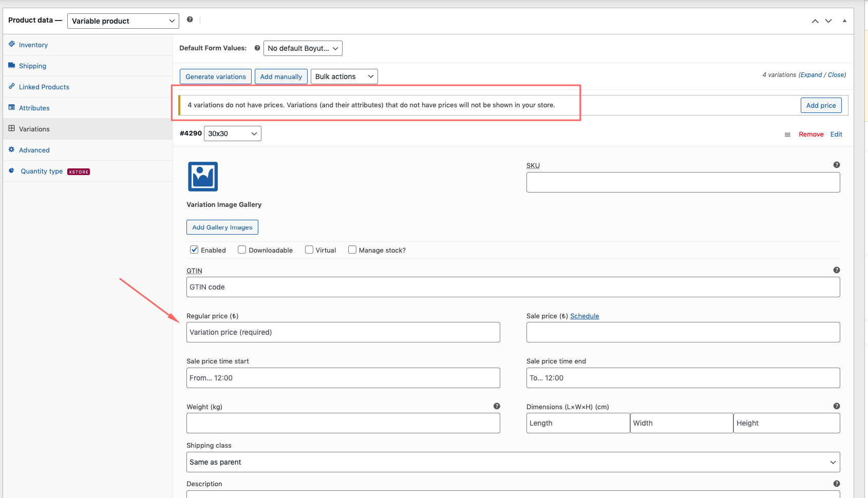Click the help icon next to Default Form Values

[x=257, y=48]
